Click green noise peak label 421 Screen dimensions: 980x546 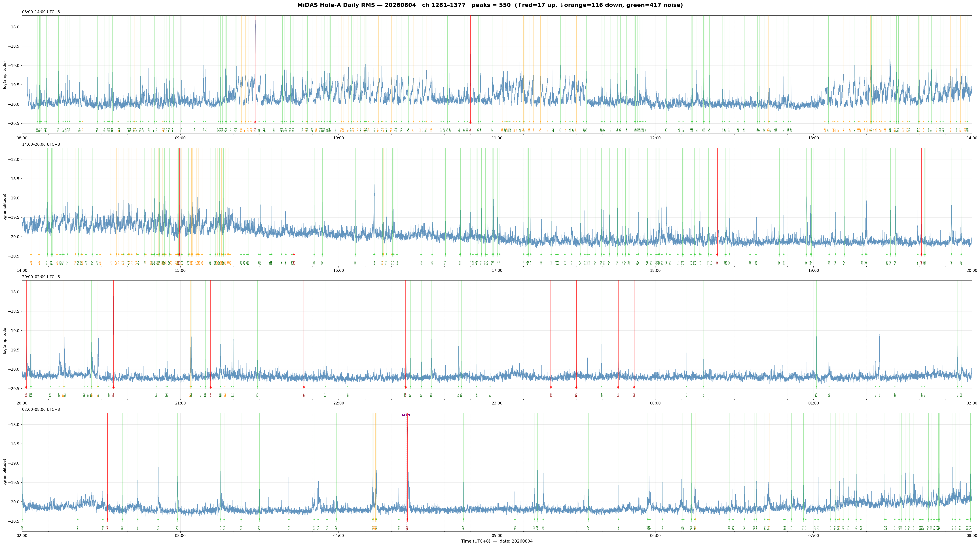[x=156, y=395]
